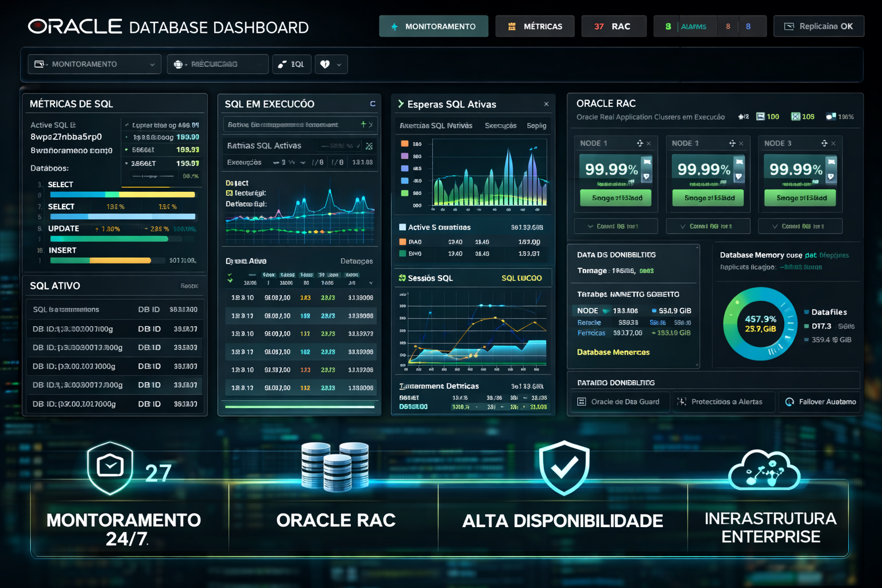Click the green expand icon beside Batnias SQL Activas
Screen dimensions: 882x588
(369, 146)
